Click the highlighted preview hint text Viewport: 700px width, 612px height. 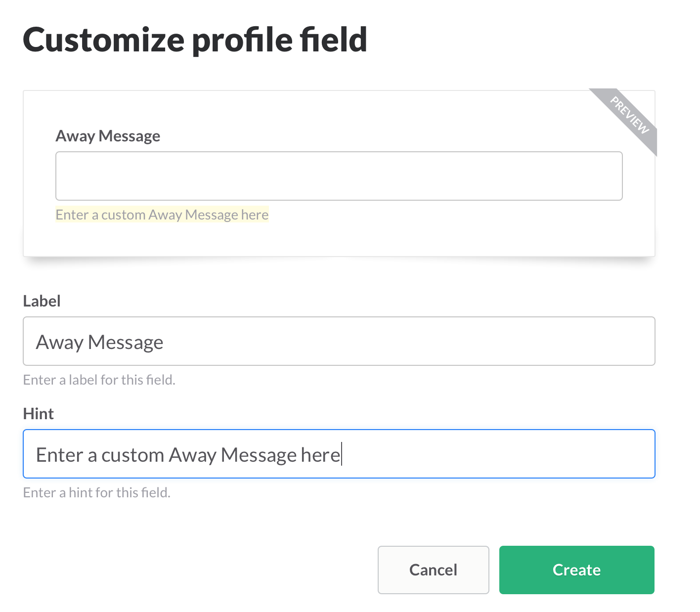(x=162, y=215)
